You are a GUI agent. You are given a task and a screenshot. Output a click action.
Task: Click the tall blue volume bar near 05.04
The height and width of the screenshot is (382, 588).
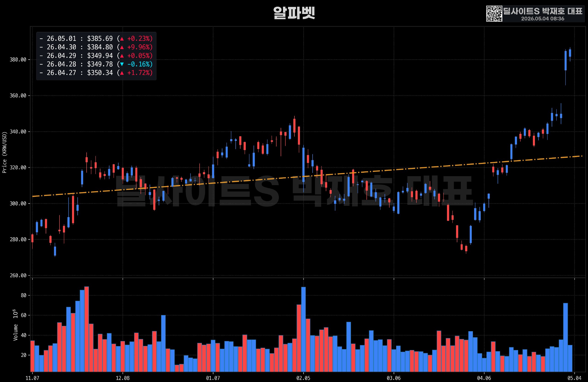point(565,337)
